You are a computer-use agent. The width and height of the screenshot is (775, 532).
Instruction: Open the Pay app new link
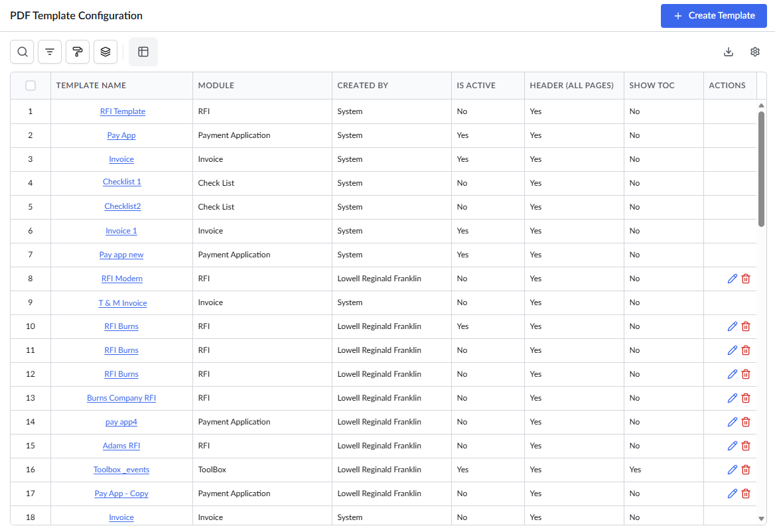[x=121, y=255]
